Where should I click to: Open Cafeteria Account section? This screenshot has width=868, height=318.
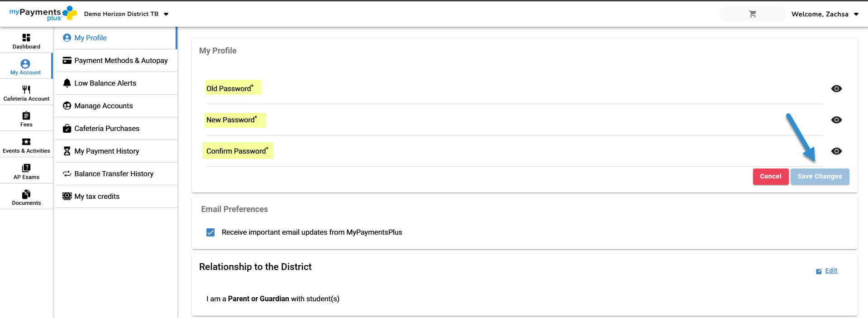(26, 93)
